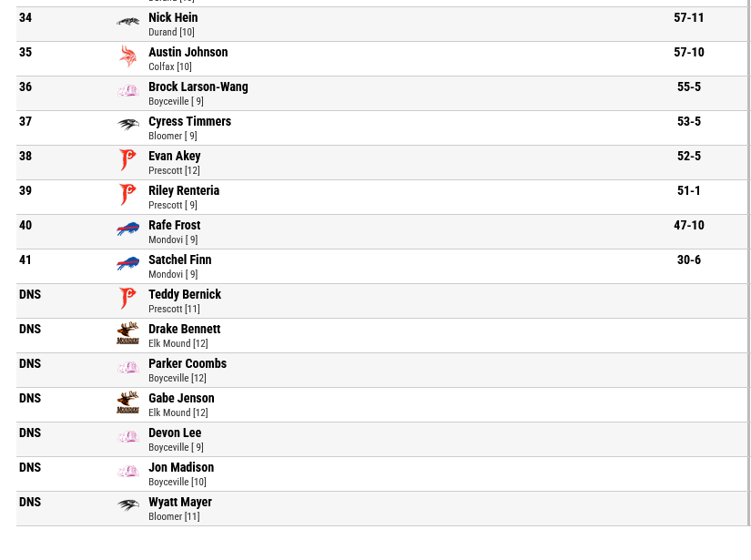This screenshot has width=751, height=560.
Task: Open Teddy Bernick's athlete page
Action: click(185, 294)
